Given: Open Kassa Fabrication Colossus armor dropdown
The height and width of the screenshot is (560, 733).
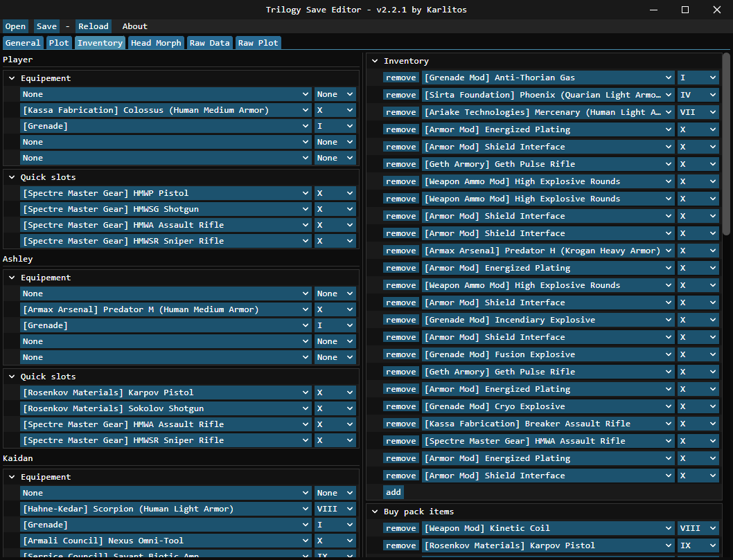Looking at the screenshot, I should (166, 110).
